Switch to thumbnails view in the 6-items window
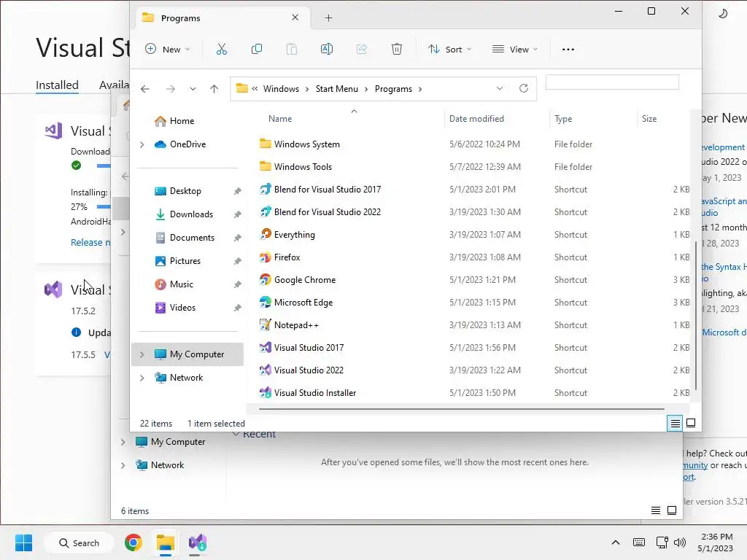Viewport: 747px width, 560px height. (x=672, y=510)
